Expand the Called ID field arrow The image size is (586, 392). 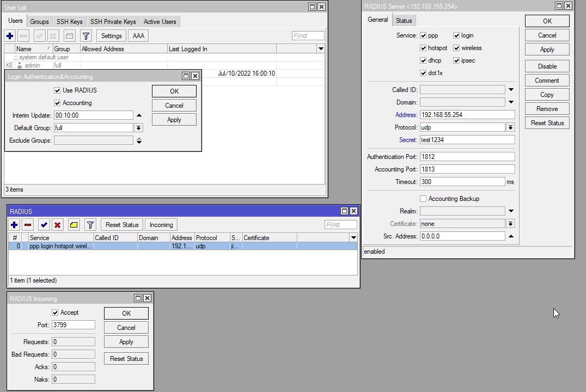[x=511, y=90]
